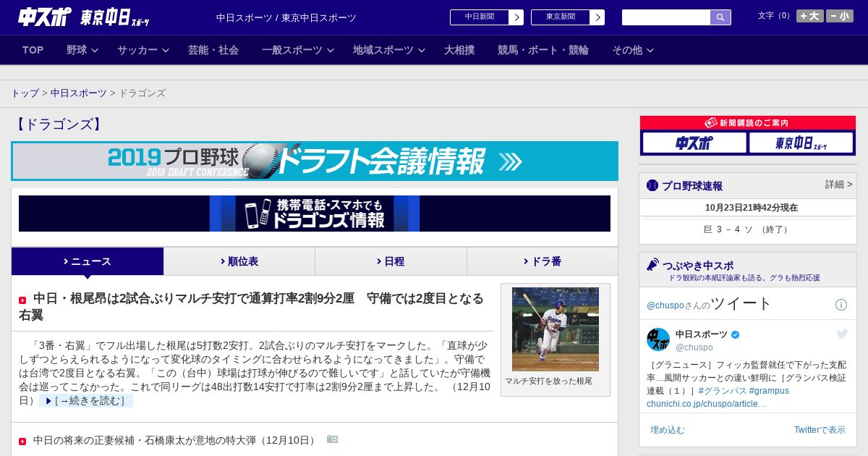This screenshot has width=868, height=456.
Task: Expand the 地域スポーツ dropdown menu
Action: coord(388,50)
